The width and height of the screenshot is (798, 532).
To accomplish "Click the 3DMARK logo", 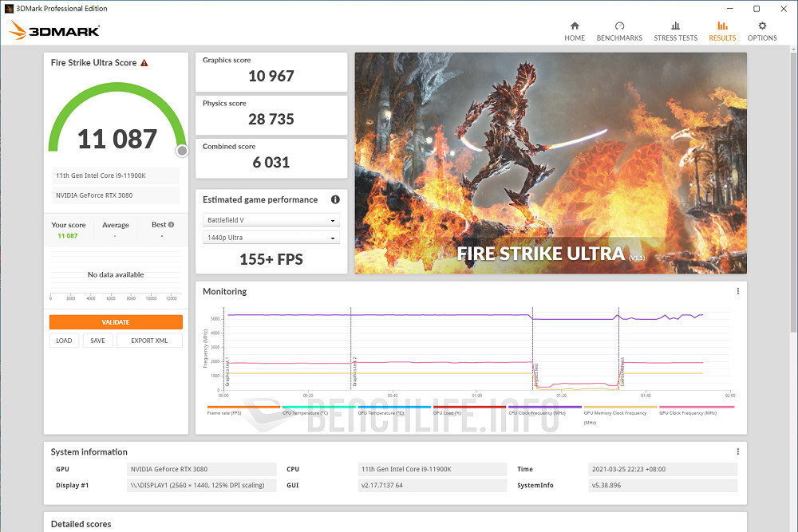I will [53, 32].
